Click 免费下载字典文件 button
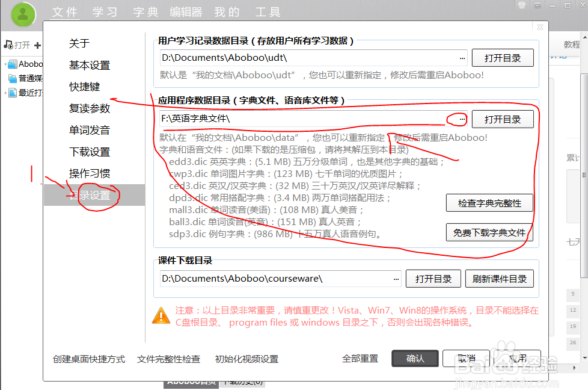This screenshot has height=390, width=588. (489, 233)
